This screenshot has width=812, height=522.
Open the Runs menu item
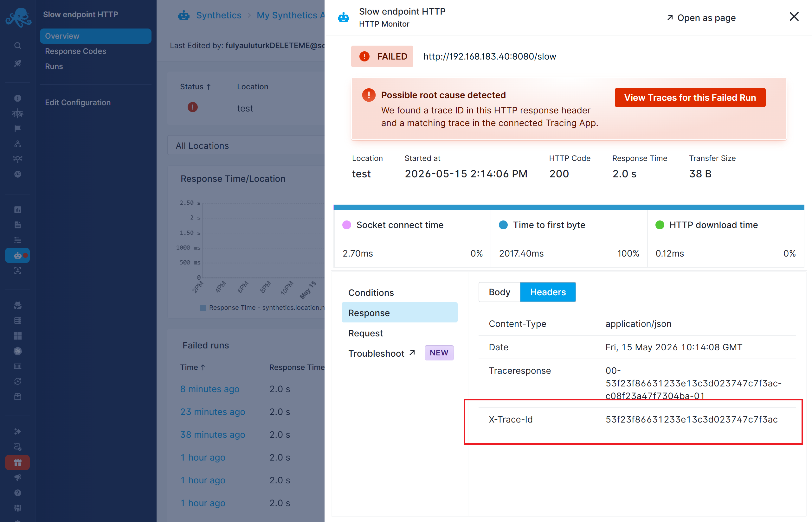tap(54, 66)
